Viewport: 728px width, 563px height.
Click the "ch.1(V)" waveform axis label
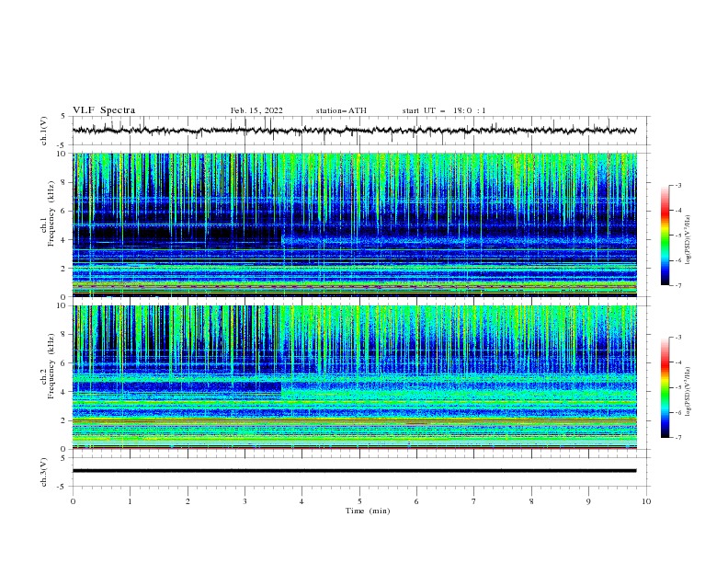point(44,131)
